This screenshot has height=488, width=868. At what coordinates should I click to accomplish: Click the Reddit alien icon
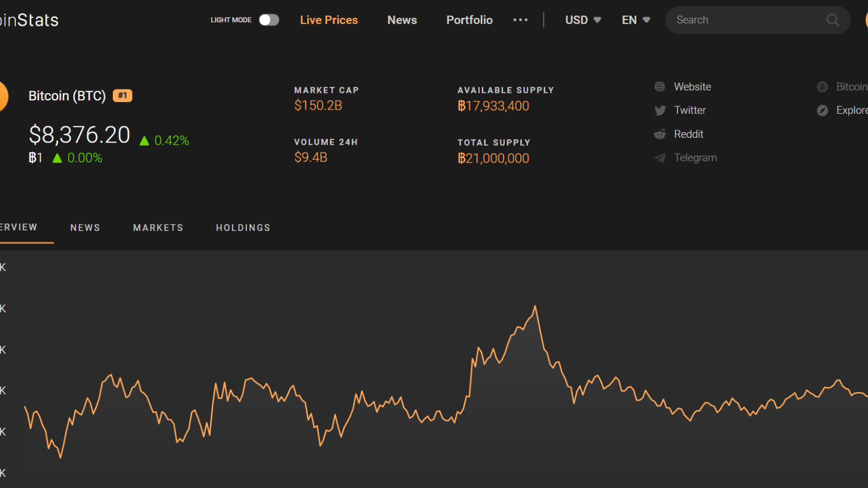[660, 134]
